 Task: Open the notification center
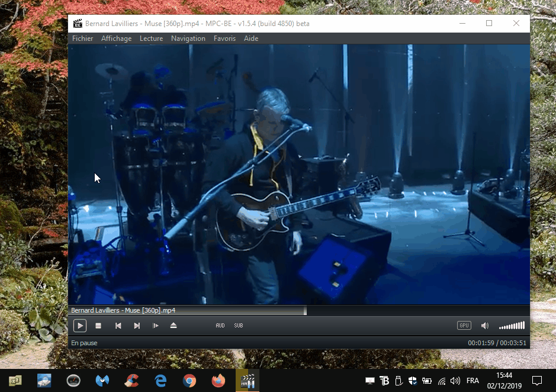537,381
